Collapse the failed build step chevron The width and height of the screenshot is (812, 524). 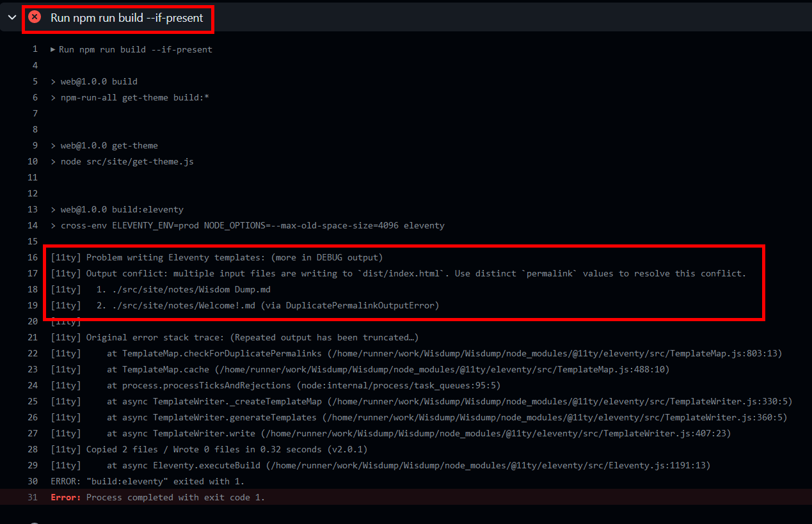pos(12,17)
